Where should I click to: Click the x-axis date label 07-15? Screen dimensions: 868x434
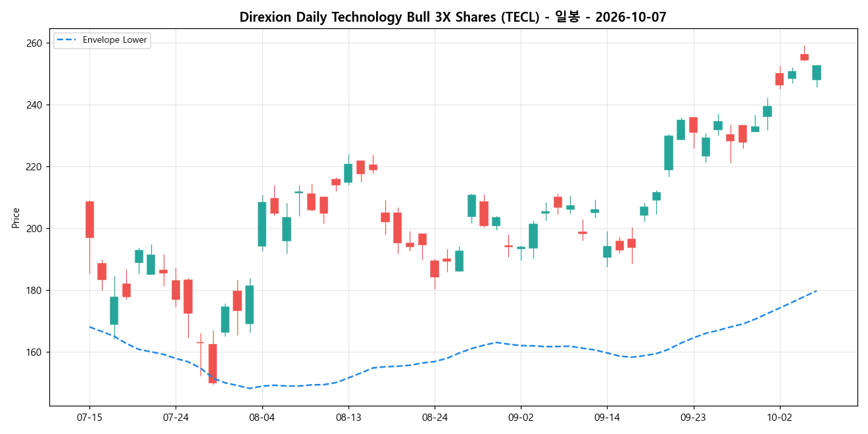tap(89, 417)
